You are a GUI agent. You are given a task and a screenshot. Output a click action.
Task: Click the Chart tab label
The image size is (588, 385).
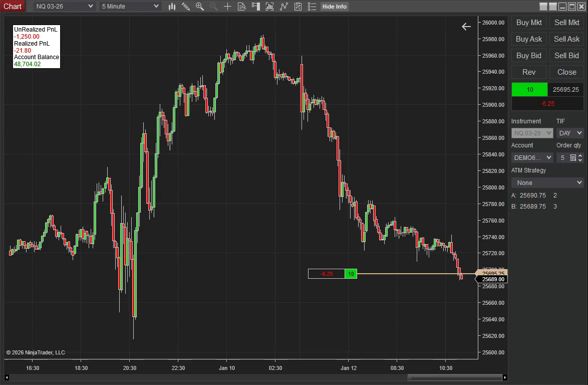[x=13, y=7]
